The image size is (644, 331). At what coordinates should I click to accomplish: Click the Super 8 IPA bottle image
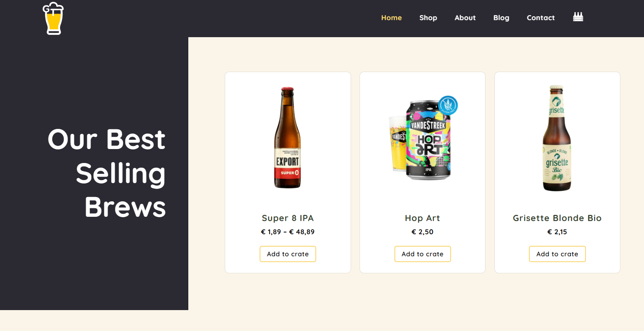point(288,138)
